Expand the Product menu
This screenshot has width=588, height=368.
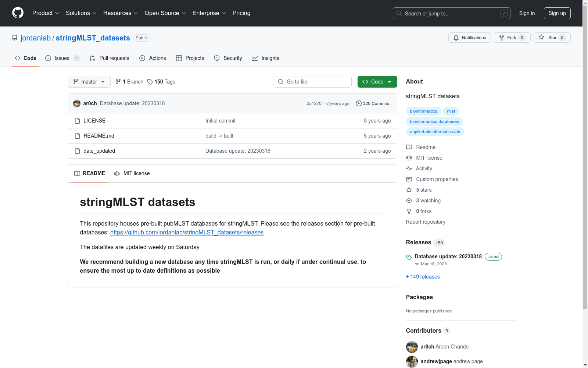point(46,13)
